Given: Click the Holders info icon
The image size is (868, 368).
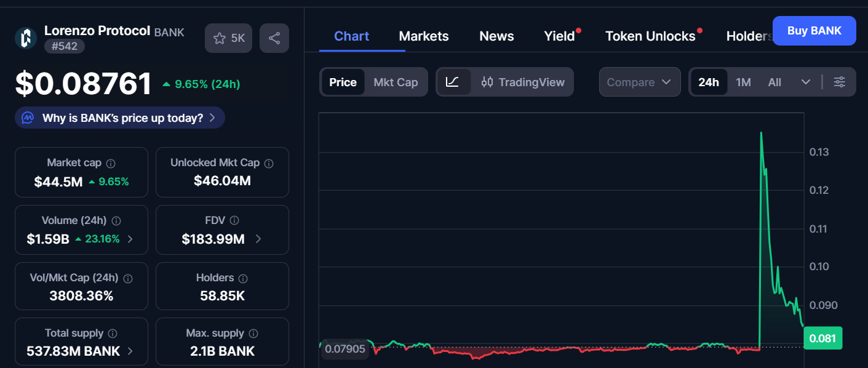Looking at the screenshot, I should (243, 278).
